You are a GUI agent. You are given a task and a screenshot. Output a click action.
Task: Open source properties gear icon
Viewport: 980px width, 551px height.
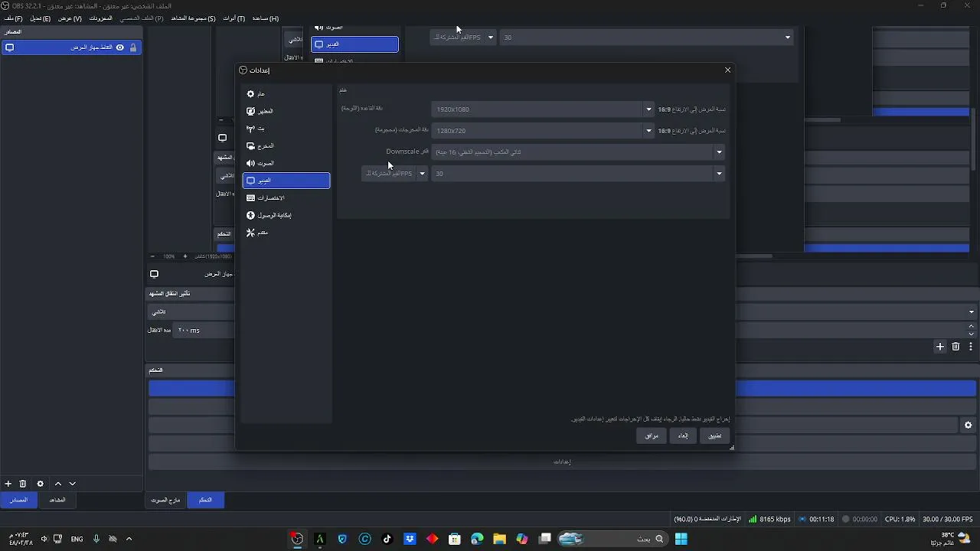coord(41,484)
